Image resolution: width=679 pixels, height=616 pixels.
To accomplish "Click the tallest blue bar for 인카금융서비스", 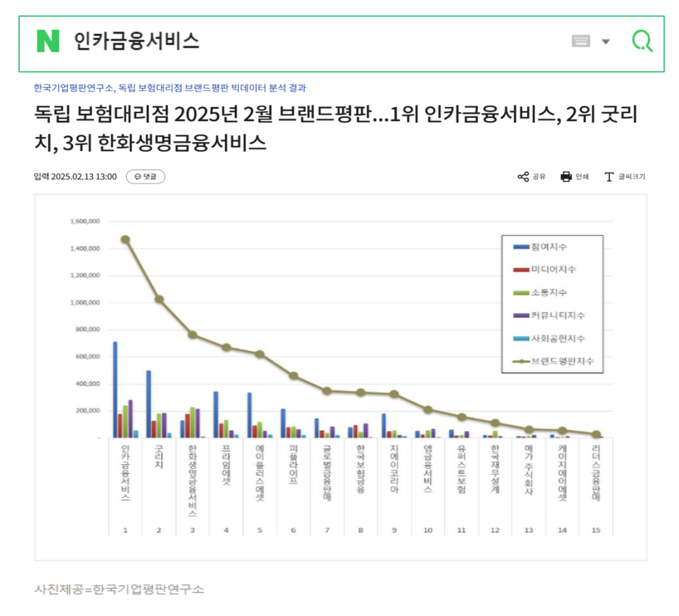I will (x=115, y=390).
